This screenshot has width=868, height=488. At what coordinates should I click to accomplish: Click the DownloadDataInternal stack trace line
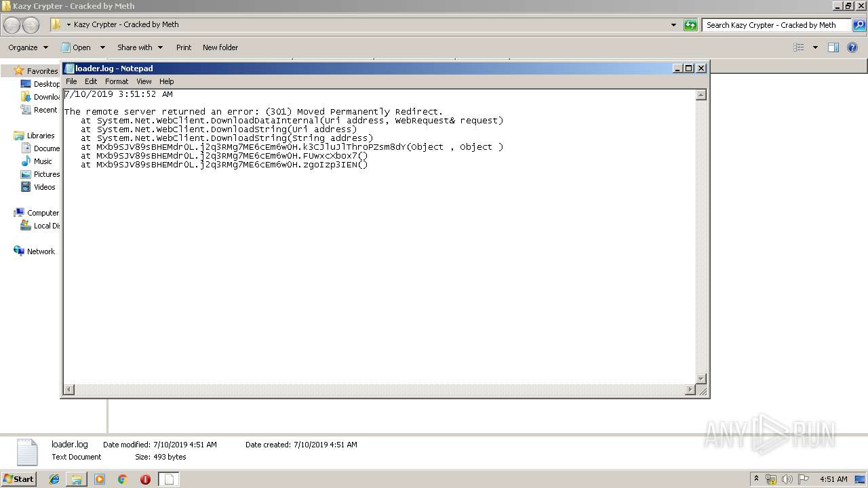(x=292, y=121)
